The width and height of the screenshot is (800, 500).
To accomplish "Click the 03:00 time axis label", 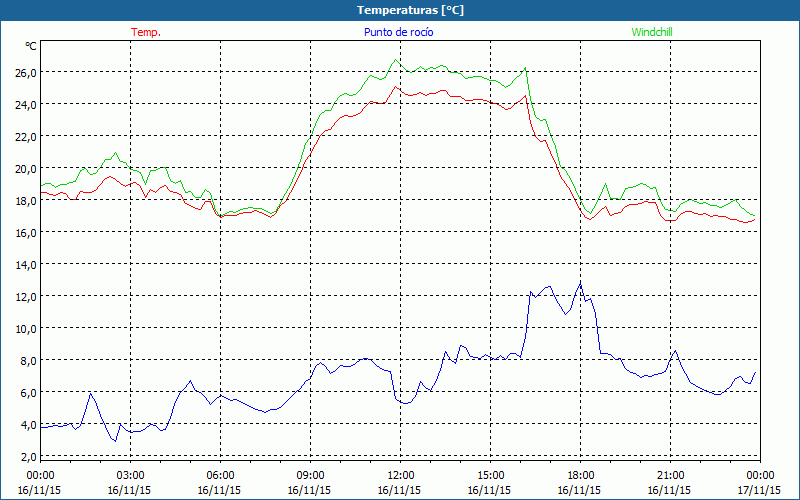I will pyautogui.click(x=130, y=476).
